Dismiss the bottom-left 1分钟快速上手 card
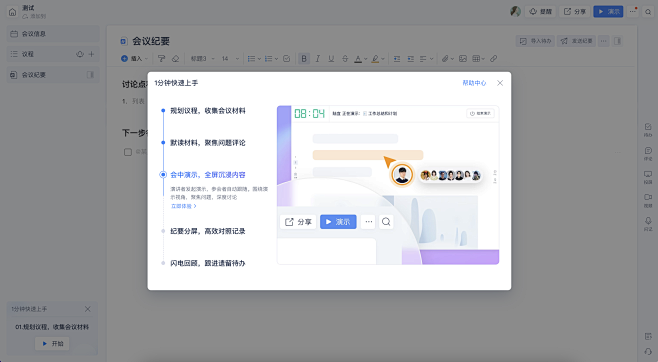 (x=88, y=309)
